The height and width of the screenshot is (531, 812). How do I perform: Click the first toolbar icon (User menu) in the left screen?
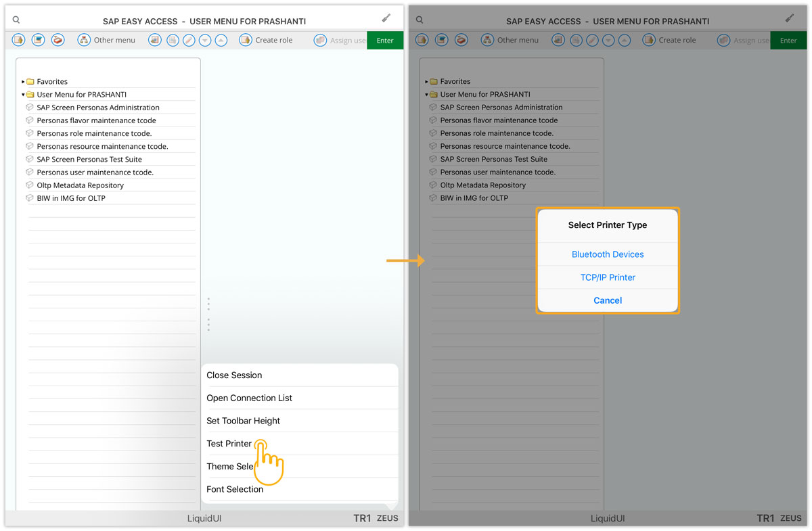18,40
